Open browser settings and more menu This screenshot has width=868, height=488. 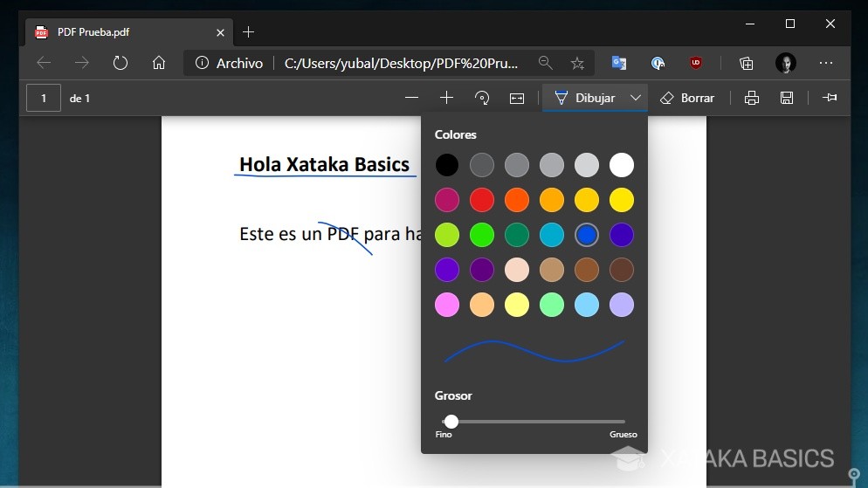point(826,63)
